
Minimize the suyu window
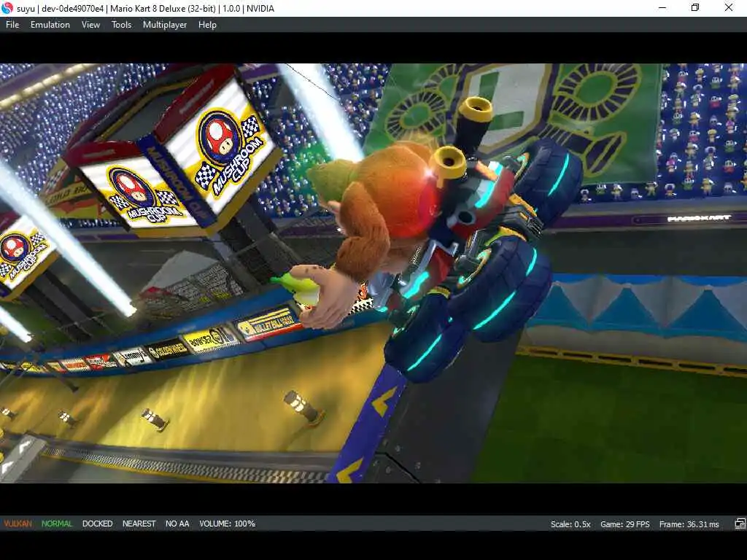coord(662,8)
